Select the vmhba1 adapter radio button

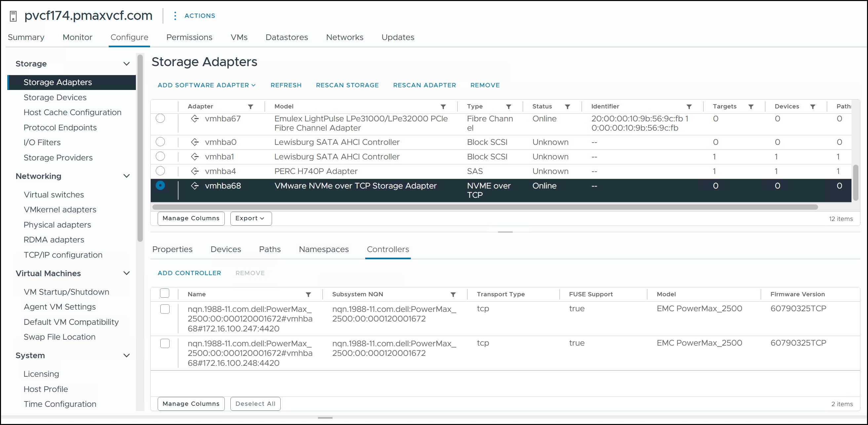coord(160,156)
